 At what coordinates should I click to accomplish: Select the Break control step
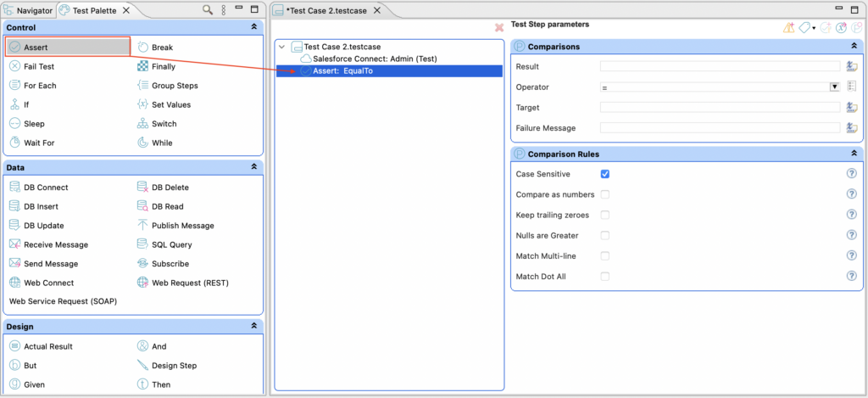[155, 48]
